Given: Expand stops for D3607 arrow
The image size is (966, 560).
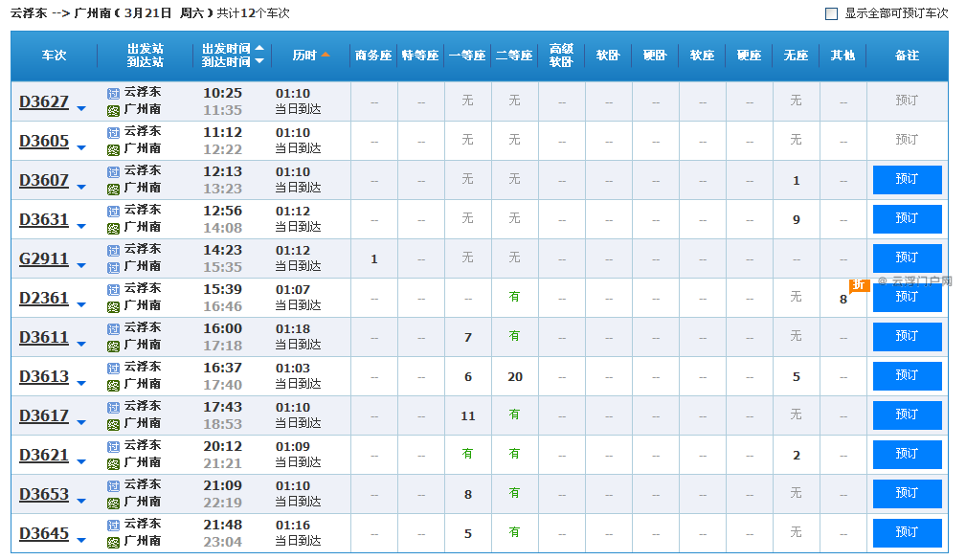Looking at the screenshot, I should [81, 188].
